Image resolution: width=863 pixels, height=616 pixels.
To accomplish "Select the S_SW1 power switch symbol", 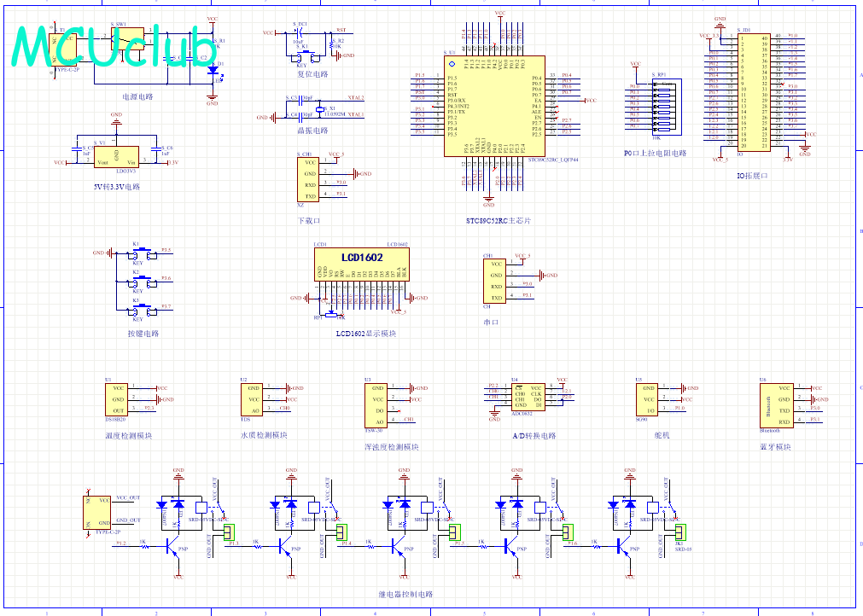I will coord(128,38).
